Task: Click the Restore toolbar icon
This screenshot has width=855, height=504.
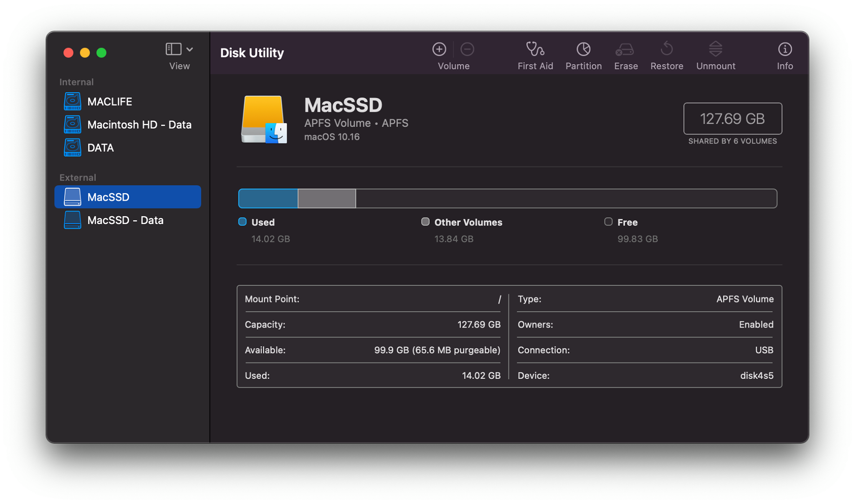Action: (667, 50)
